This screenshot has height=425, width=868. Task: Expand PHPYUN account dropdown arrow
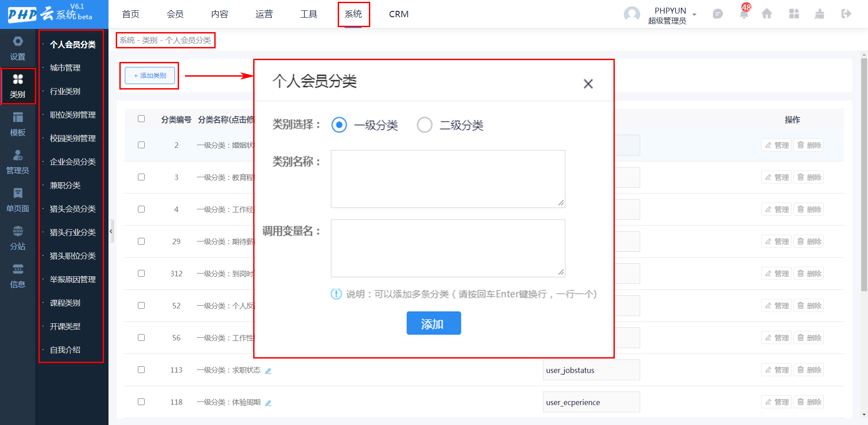coord(694,14)
